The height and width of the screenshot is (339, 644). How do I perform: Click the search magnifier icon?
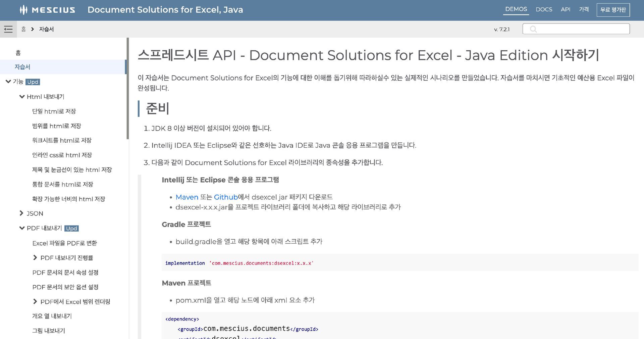[533, 29]
